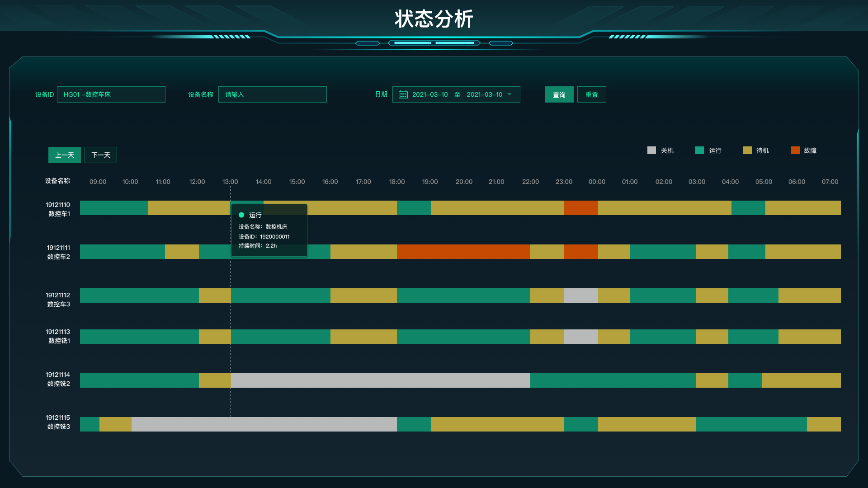This screenshot has width=868, height=488.
Task: Click the gray 关机 legend swatch
Action: click(651, 150)
